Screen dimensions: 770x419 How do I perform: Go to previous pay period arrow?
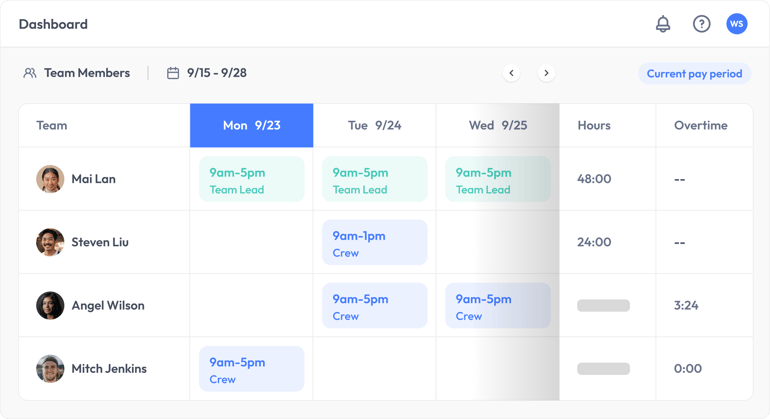pos(511,73)
